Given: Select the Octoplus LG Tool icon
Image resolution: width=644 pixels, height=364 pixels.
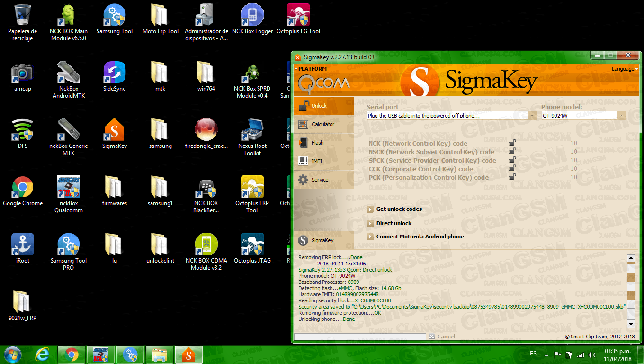Looking at the screenshot, I should tap(298, 20).
